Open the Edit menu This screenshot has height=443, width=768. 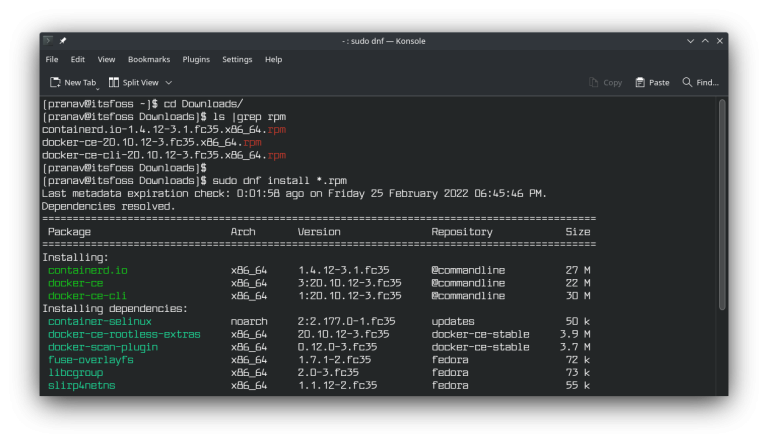click(x=77, y=60)
